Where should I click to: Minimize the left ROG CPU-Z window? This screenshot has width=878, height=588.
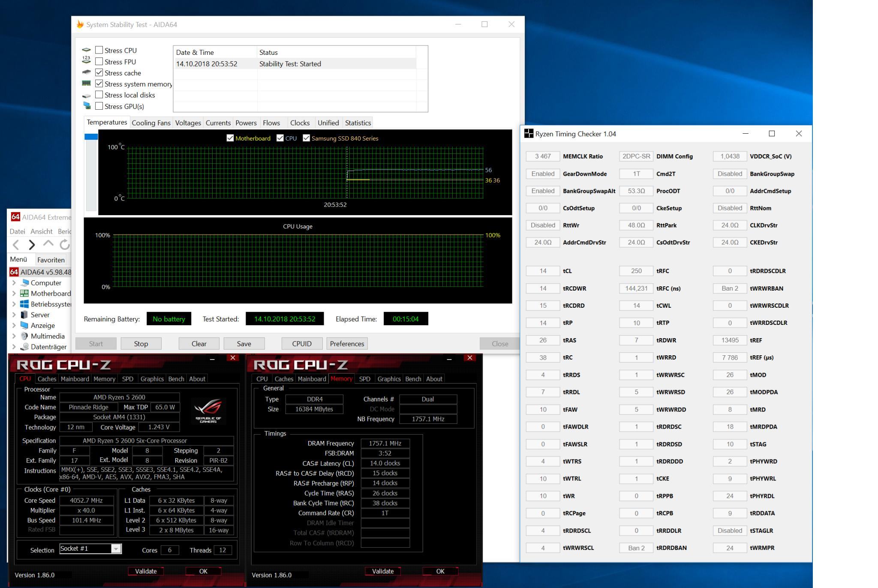[x=212, y=358]
